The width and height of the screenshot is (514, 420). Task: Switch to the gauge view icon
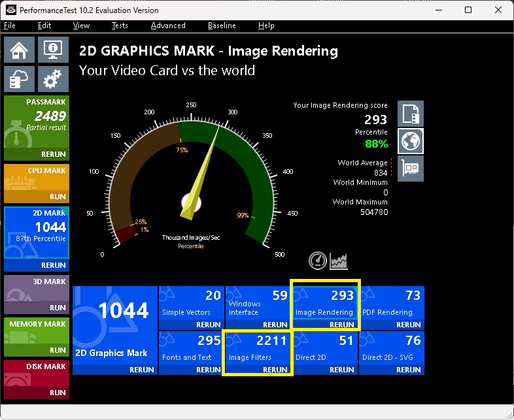pyautogui.click(x=318, y=261)
